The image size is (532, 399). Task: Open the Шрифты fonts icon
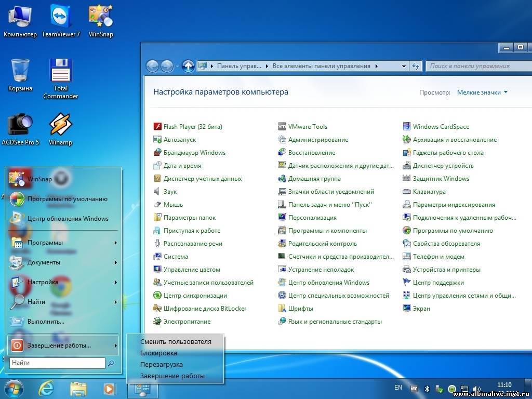tap(282, 309)
